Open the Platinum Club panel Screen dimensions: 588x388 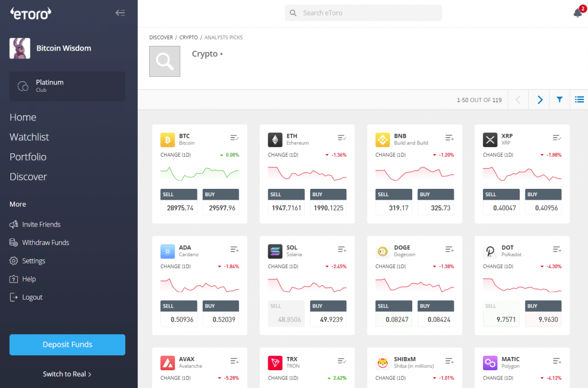point(67,86)
